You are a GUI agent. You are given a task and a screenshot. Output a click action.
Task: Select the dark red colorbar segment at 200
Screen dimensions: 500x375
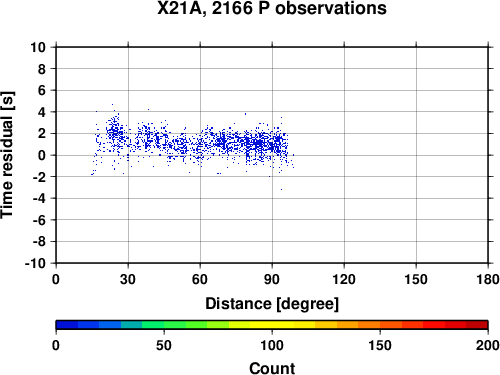pos(477,325)
